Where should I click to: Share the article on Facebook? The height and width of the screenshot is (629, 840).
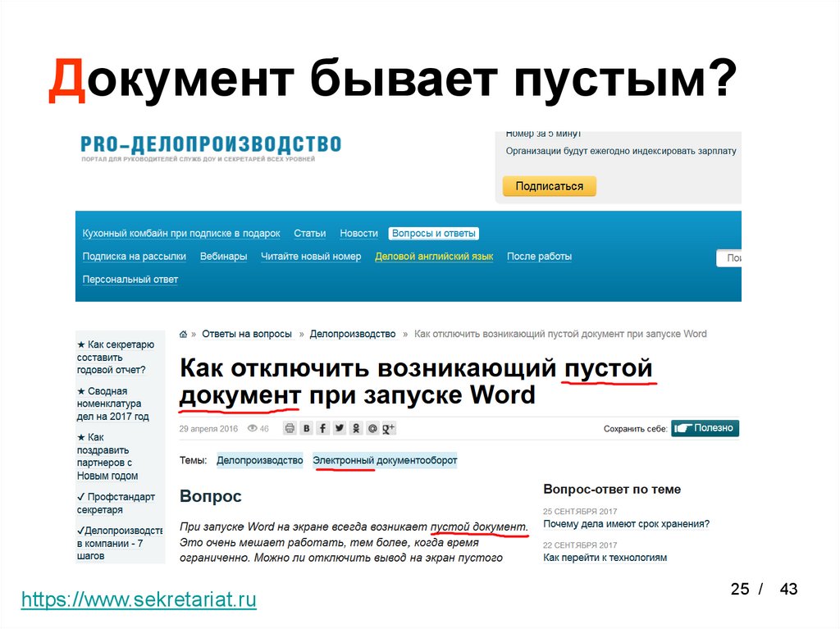[x=323, y=428]
